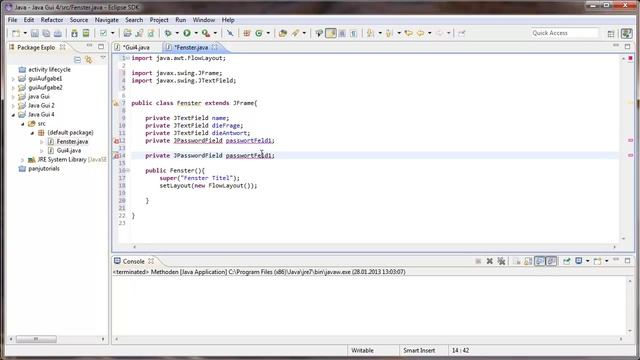Click the New Java Package icon
This screenshot has width=640, height=360.
[247, 33]
